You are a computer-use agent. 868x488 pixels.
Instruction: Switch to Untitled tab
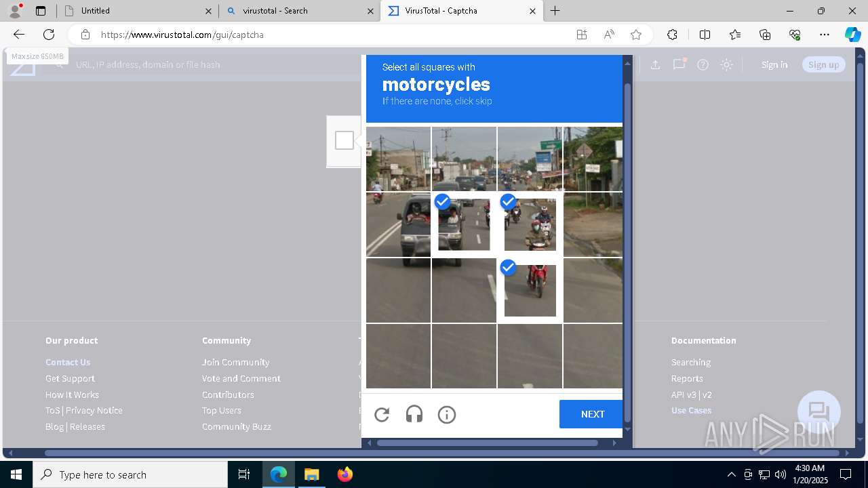pyautogui.click(x=136, y=11)
